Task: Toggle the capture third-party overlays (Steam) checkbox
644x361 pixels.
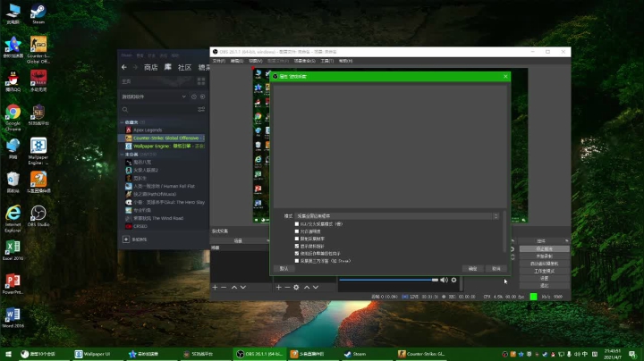Action: click(x=297, y=261)
